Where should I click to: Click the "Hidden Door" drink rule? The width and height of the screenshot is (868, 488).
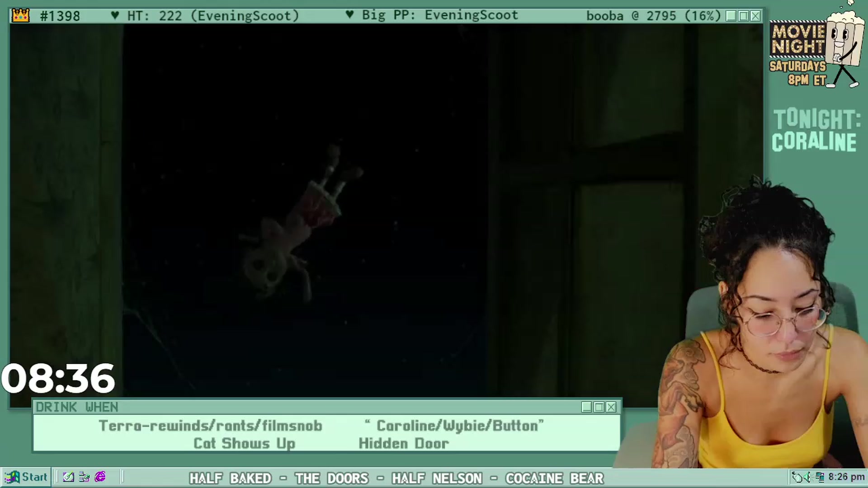(404, 444)
